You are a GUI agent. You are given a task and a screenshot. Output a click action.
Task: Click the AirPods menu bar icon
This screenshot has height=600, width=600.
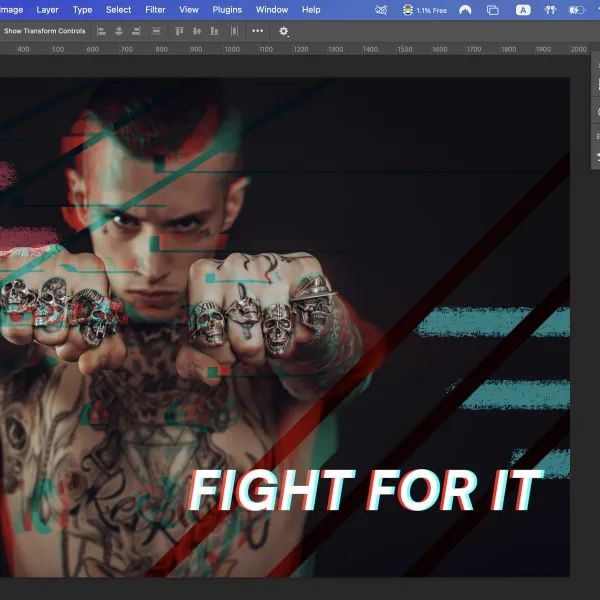point(550,10)
